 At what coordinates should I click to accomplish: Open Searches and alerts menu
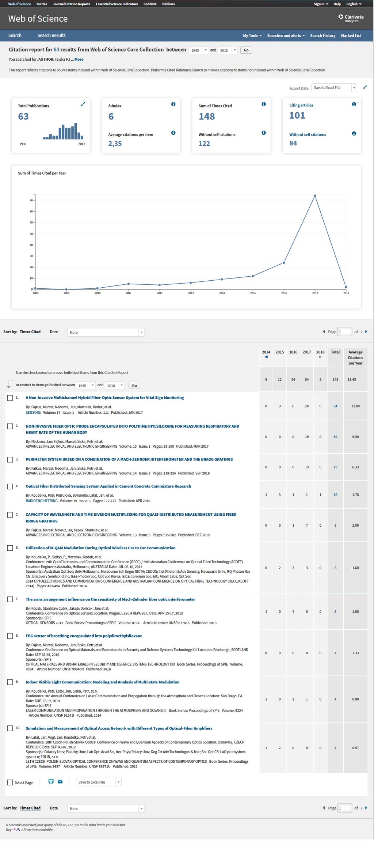tap(286, 35)
